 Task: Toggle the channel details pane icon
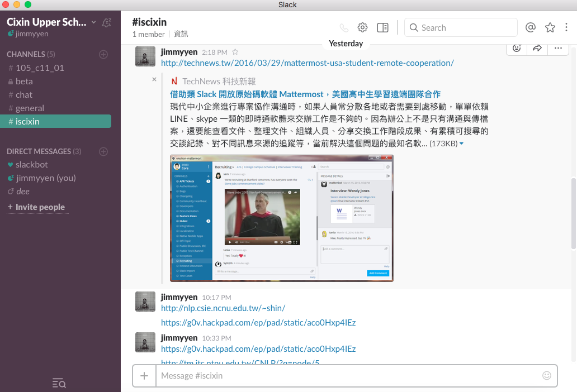pyautogui.click(x=382, y=27)
